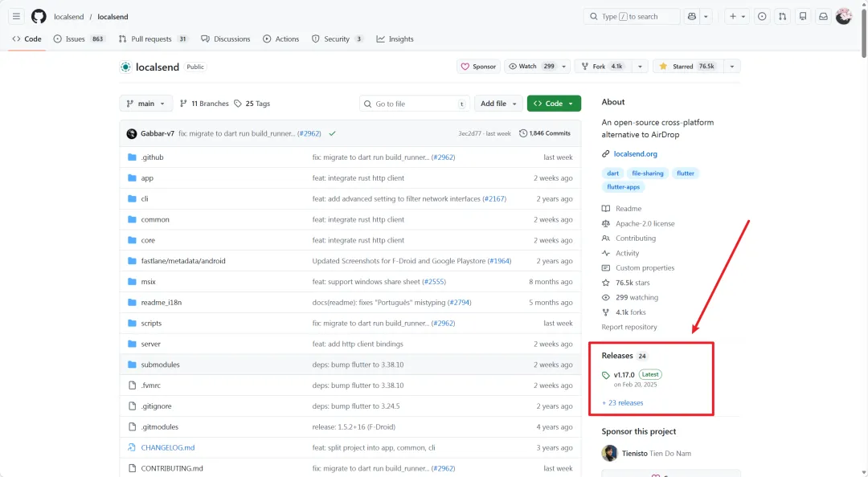Switch to the Issues tab
This screenshot has height=477, width=868.
click(79, 39)
